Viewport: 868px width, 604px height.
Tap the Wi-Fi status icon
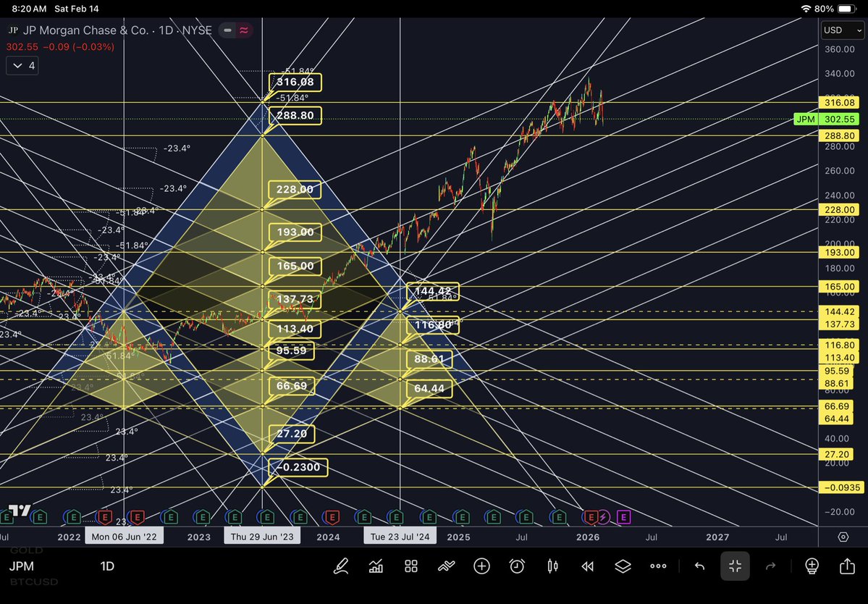(806, 9)
